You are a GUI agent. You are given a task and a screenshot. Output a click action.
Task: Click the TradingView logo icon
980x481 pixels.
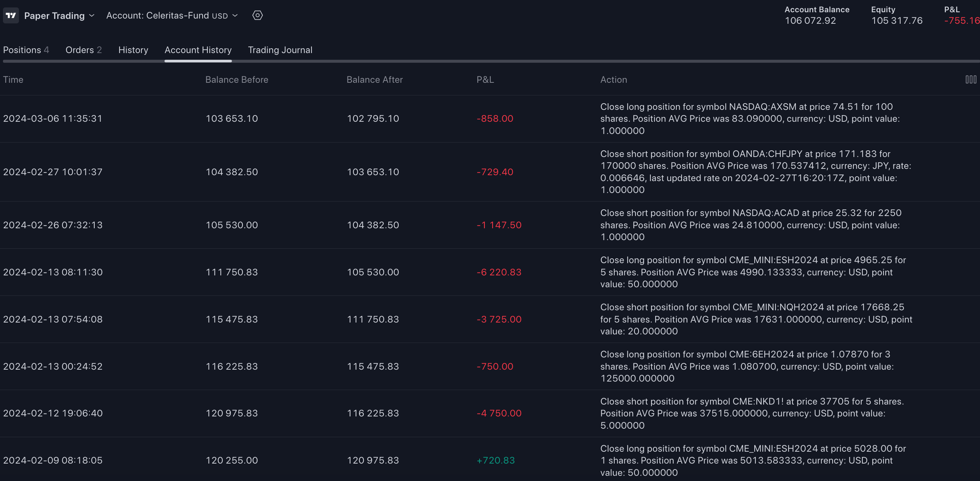(x=11, y=16)
